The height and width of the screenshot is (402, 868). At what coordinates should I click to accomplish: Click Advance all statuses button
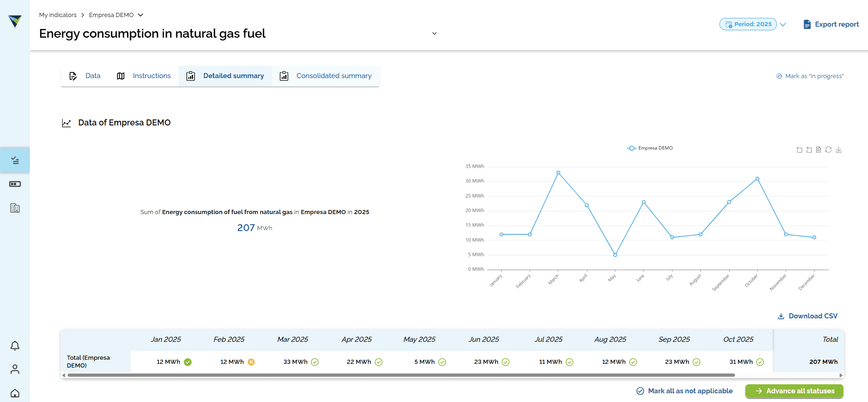(794, 391)
